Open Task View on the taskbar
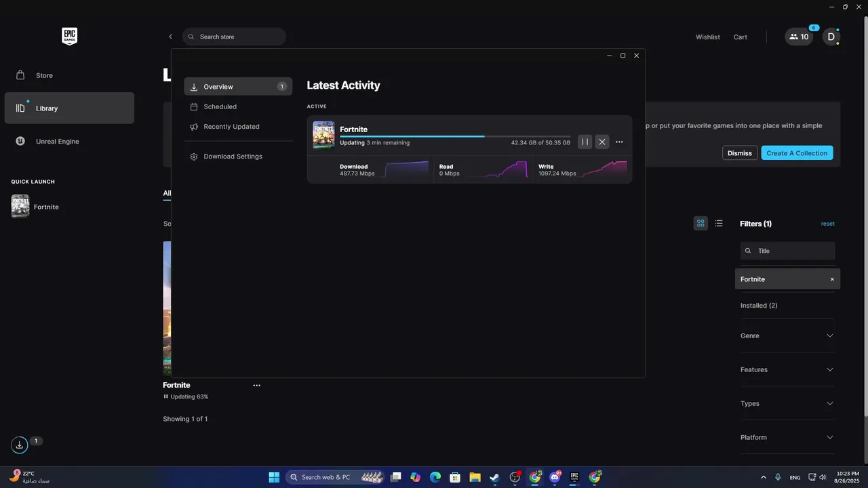The width and height of the screenshot is (868, 488). pyautogui.click(x=396, y=477)
